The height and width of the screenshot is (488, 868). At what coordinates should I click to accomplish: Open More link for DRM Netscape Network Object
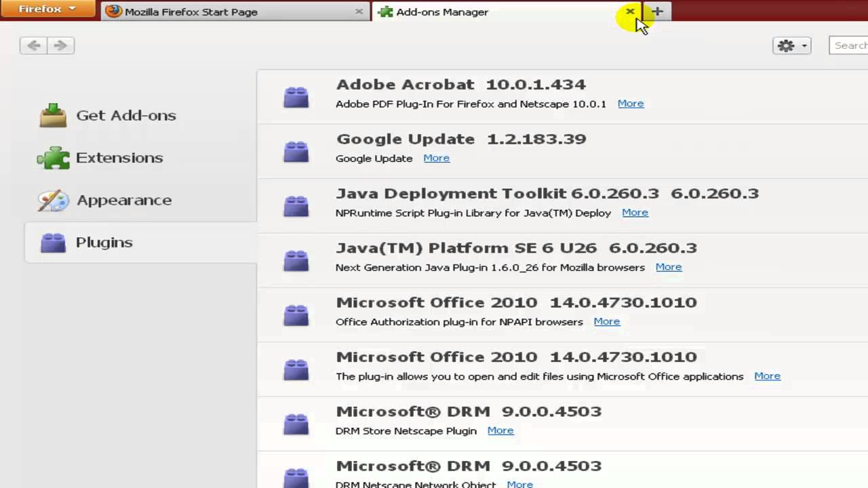pyautogui.click(x=520, y=484)
